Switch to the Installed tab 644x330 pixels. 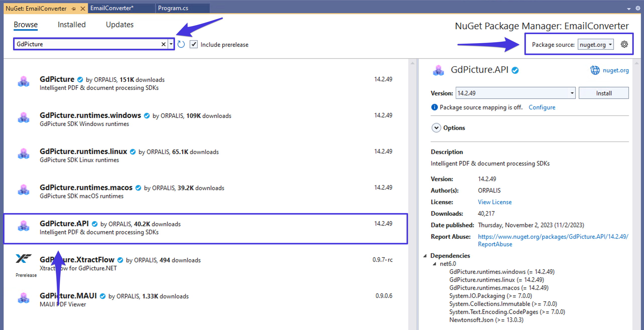71,25
